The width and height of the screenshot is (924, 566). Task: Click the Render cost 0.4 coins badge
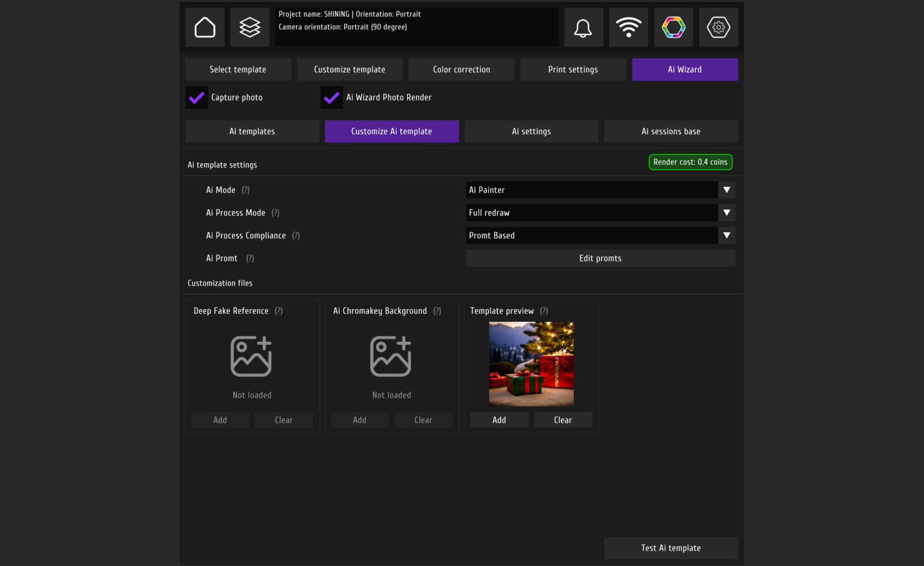coord(690,162)
